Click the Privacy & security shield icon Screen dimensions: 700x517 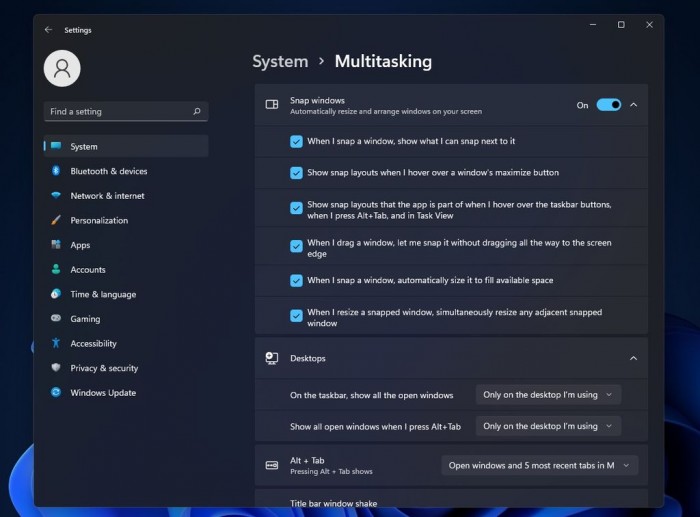(56, 368)
